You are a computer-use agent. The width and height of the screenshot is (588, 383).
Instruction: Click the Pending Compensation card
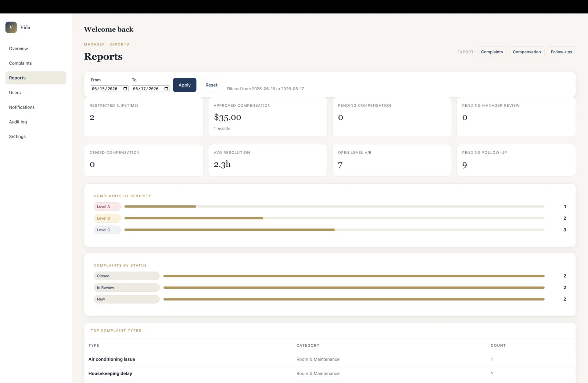click(392, 117)
